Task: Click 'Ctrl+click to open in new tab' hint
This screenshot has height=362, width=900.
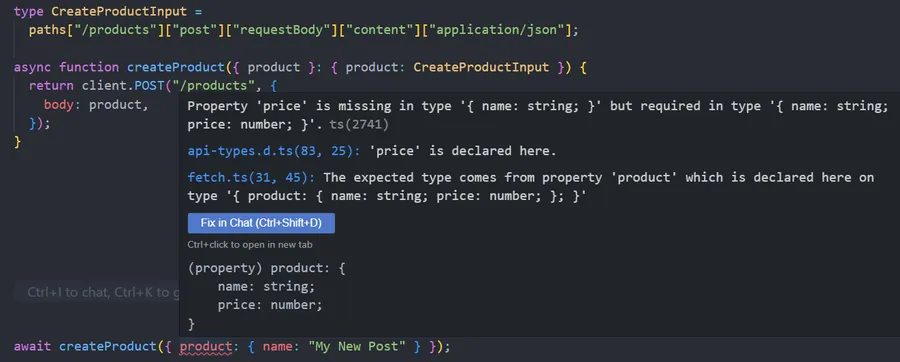Action: (250, 244)
